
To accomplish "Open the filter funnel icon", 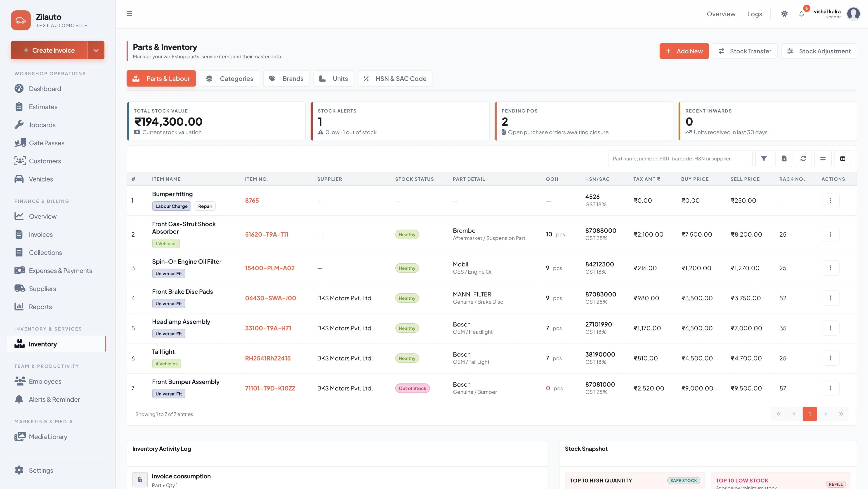I will pos(764,159).
